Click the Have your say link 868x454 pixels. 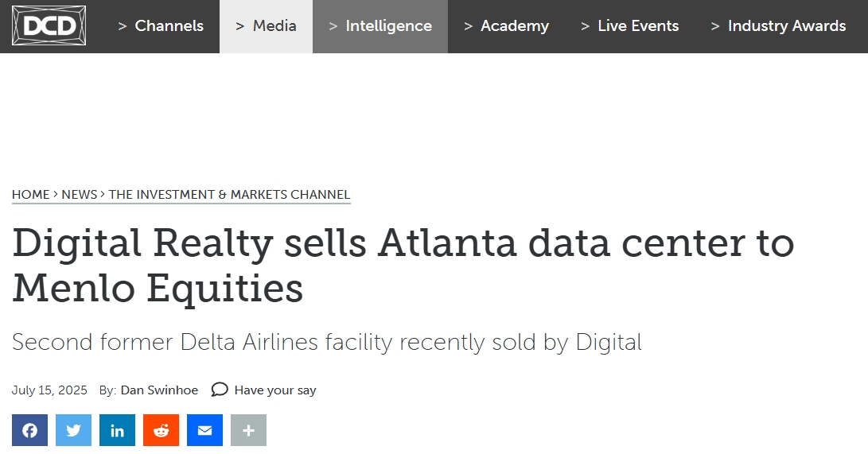click(275, 390)
